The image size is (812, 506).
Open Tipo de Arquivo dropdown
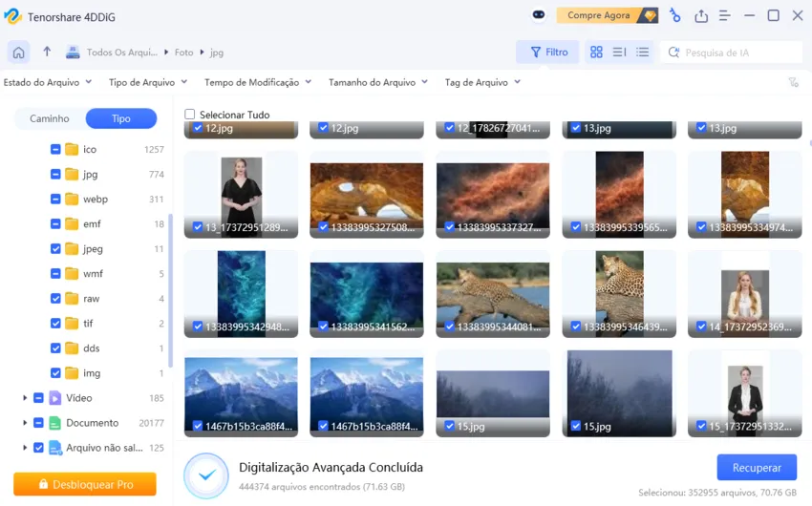(x=147, y=83)
